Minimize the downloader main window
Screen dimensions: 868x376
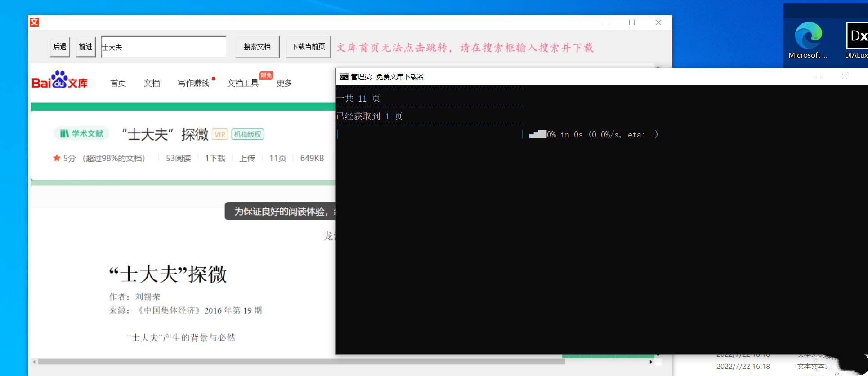pyautogui.click(x=606, y=22)
